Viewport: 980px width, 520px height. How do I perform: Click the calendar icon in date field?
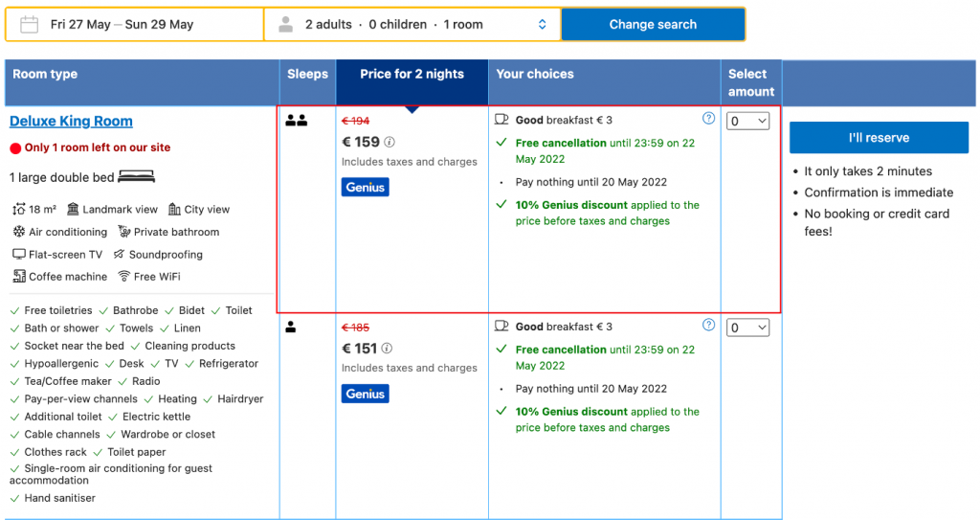(29, 25)
